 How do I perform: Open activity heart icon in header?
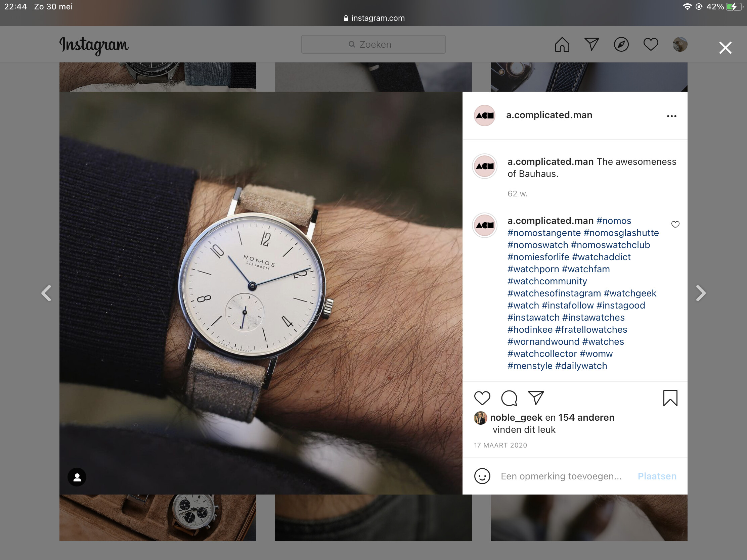click(x=651, y=44)
